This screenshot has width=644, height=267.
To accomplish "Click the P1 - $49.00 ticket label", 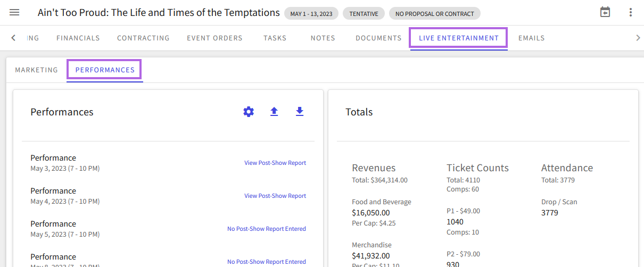I will point(463,211).
